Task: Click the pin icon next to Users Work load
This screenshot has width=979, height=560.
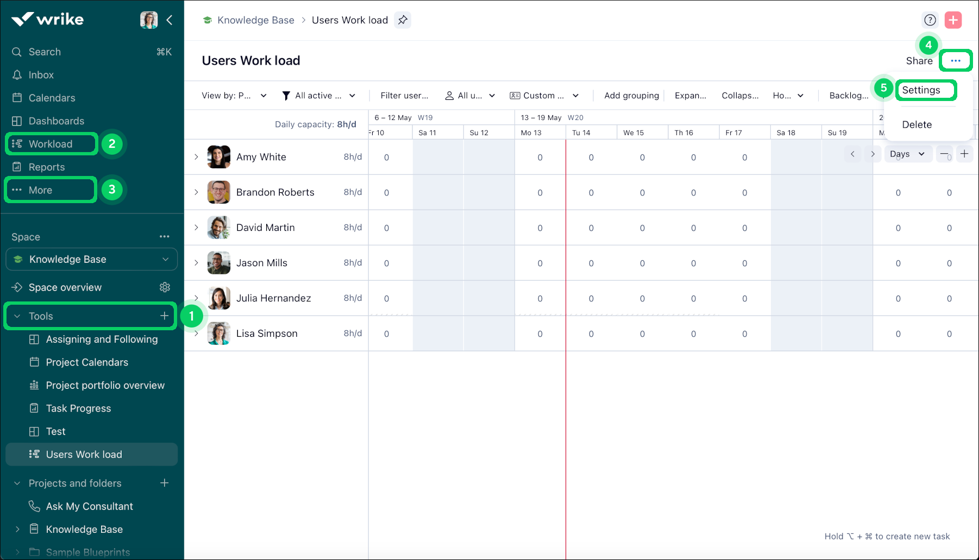Action: pos(402,20)
